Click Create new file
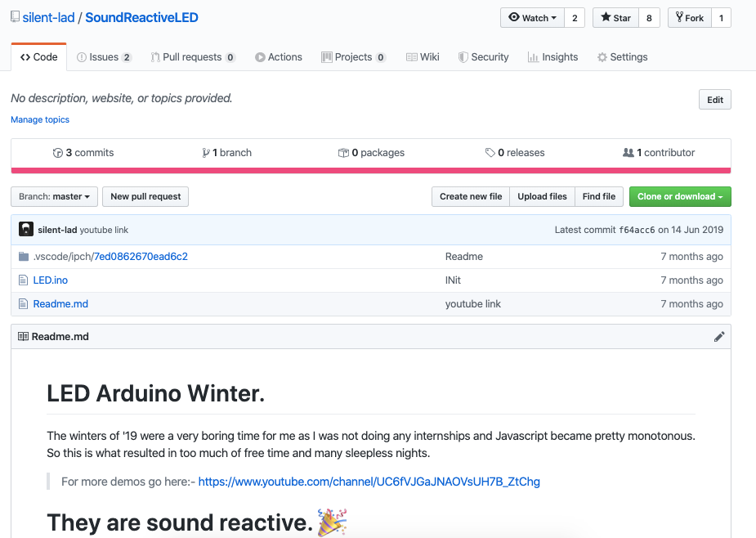This screenshot has width=756, height=538. coord(471,196)
